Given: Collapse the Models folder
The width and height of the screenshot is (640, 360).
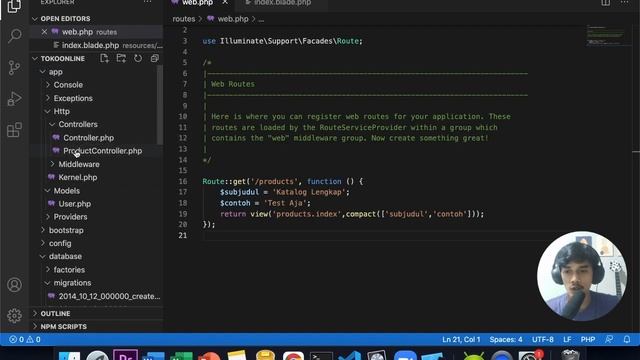Looking at the screenshot, I should 48,191.
